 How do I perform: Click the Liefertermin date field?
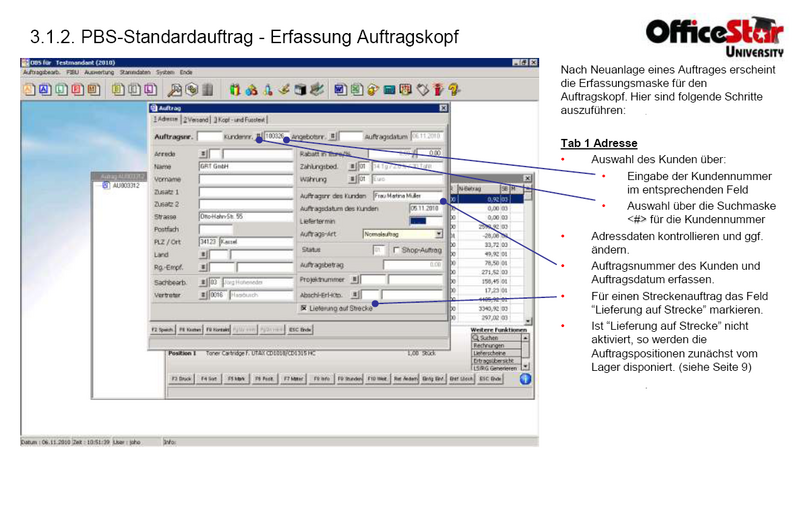coord(426,221)
